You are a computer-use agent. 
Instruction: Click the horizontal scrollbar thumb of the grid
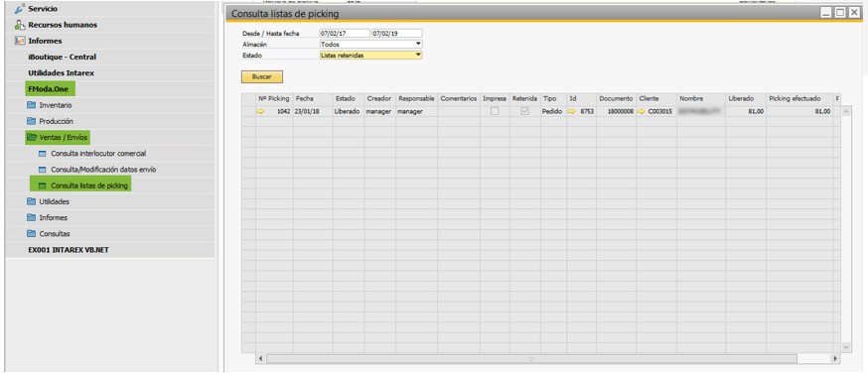pyautogui.click(x=531, y=359)
